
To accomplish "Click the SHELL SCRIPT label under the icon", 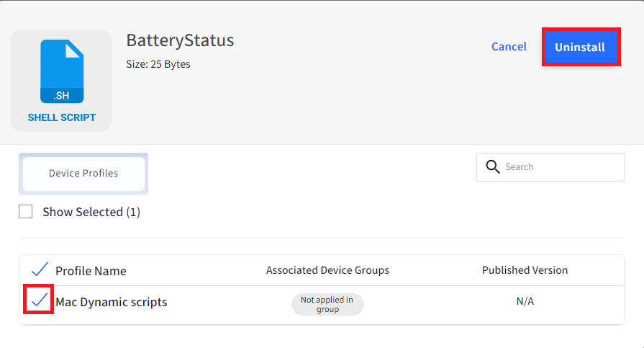I will pyautogui.click(x=62, y=117).
